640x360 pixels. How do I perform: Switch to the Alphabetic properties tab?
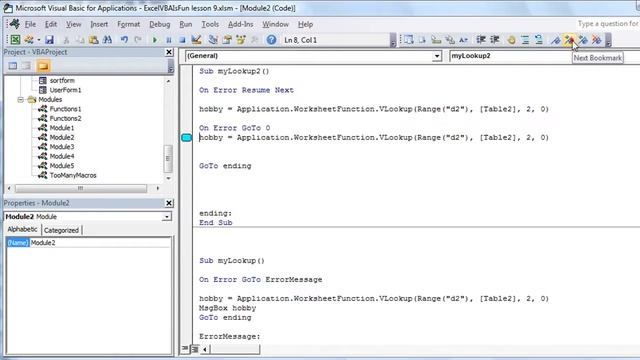22,229
